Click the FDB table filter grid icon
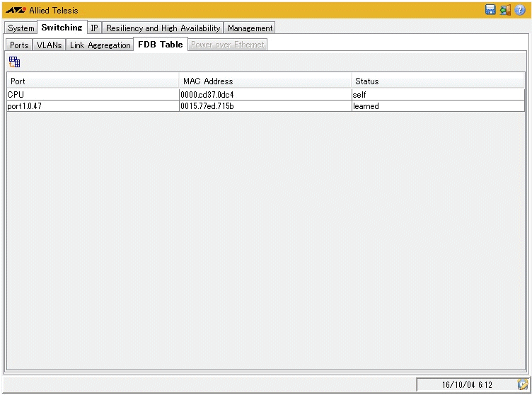 tap(14, 62)
